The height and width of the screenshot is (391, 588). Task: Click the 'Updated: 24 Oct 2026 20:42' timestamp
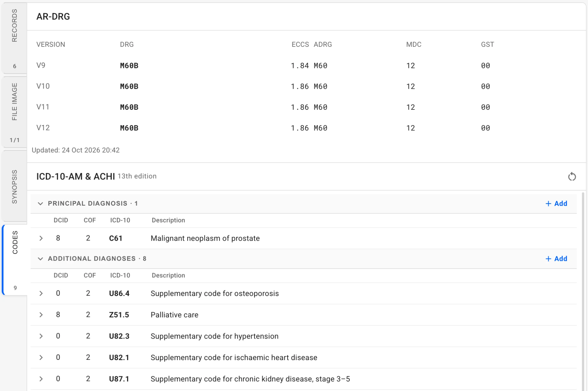pyautogui.click(x=76, y=150)
